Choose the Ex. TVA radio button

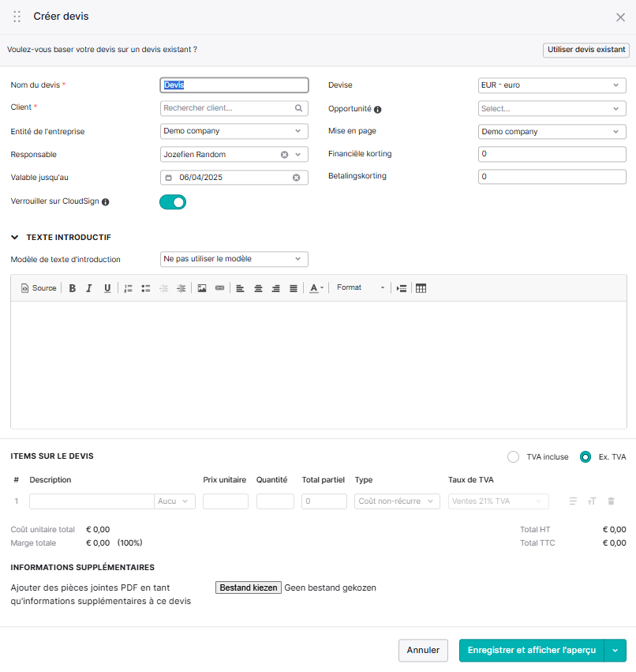pos(585,457)
